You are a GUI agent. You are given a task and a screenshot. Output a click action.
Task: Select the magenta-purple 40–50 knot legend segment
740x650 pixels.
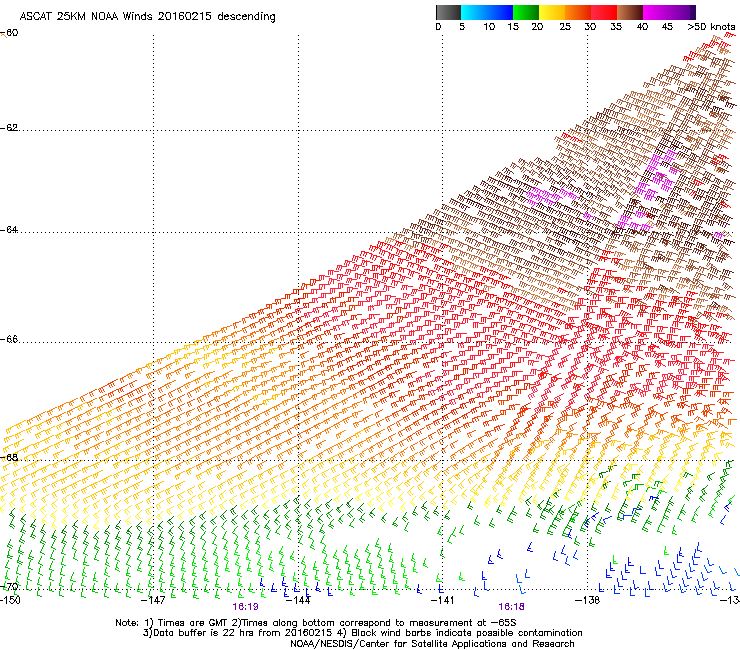[669, 12]
